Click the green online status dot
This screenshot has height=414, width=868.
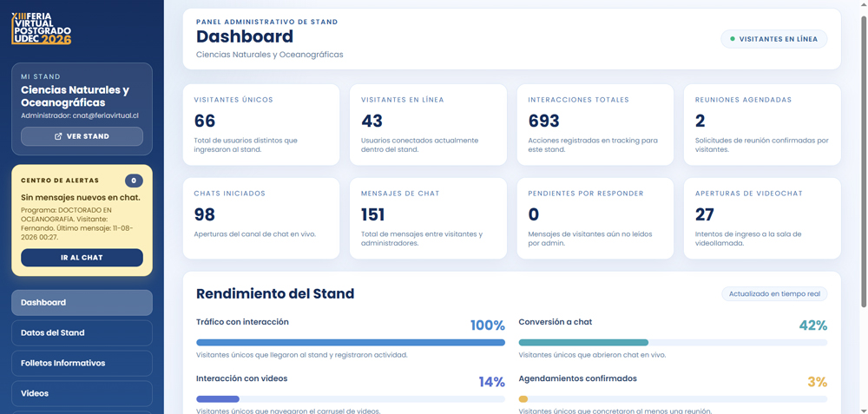(733, 39)
